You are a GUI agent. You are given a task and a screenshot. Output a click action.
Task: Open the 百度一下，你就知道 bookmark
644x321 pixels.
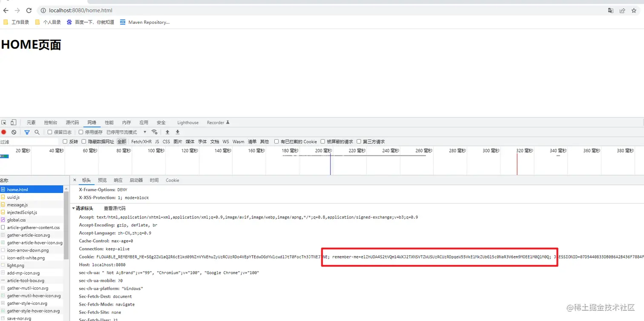(90, 22)
